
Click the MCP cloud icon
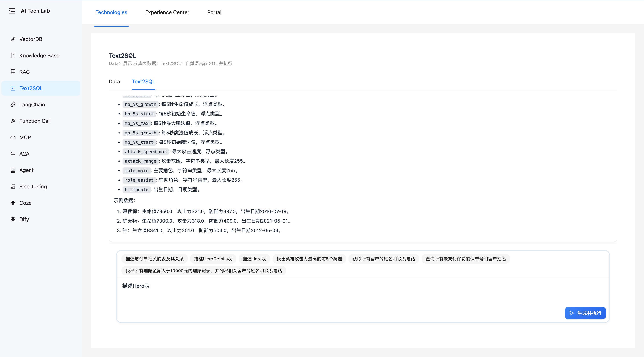point(13,137)
